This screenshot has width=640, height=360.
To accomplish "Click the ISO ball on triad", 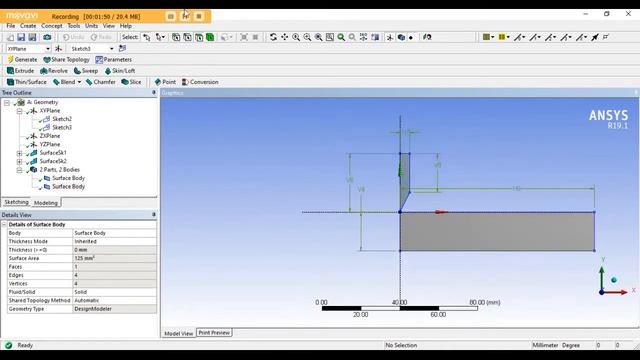I will 613,280.
